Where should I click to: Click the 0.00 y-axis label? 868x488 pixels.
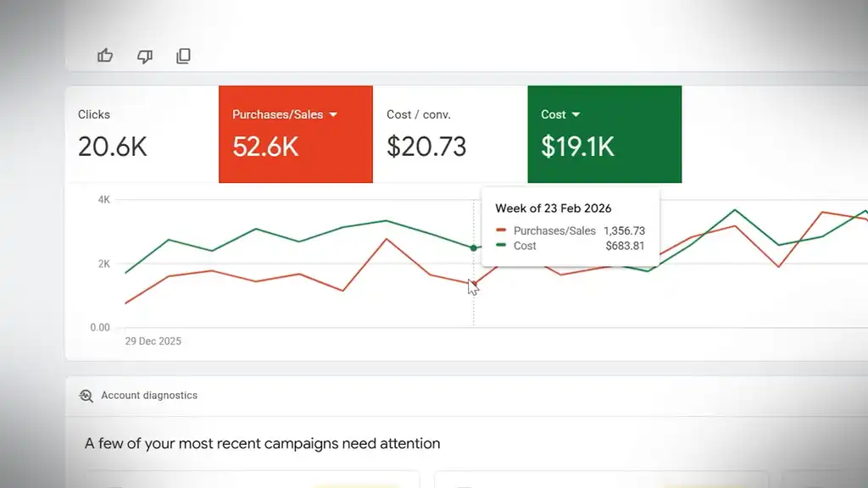[100, 328]
